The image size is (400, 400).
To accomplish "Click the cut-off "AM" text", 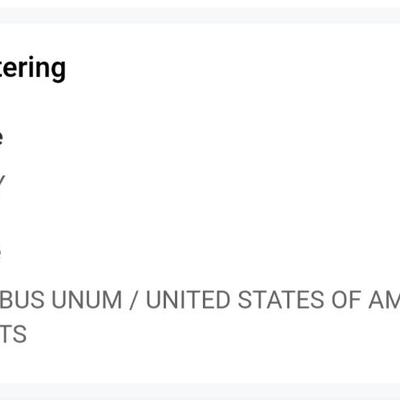I will (384, 300).
